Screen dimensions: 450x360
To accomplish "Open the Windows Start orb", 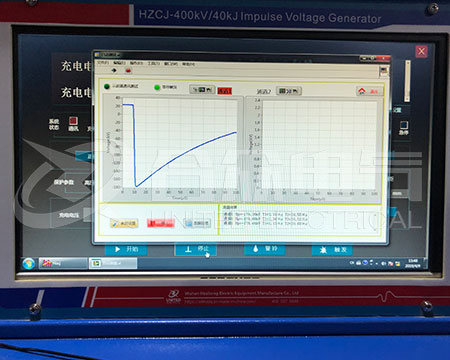I will [28, 264].
